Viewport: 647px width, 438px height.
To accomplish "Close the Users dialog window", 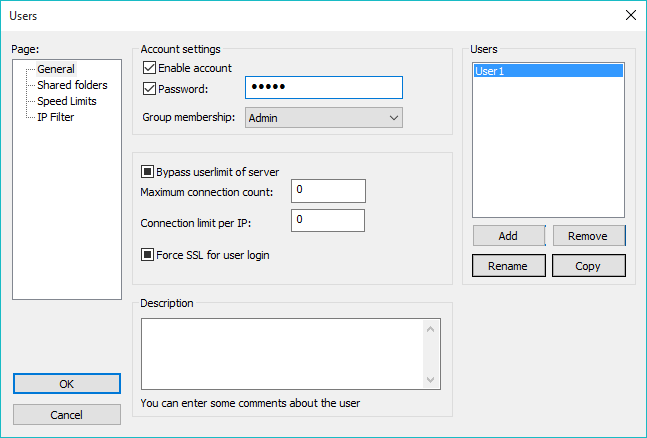I will point(629,15).
